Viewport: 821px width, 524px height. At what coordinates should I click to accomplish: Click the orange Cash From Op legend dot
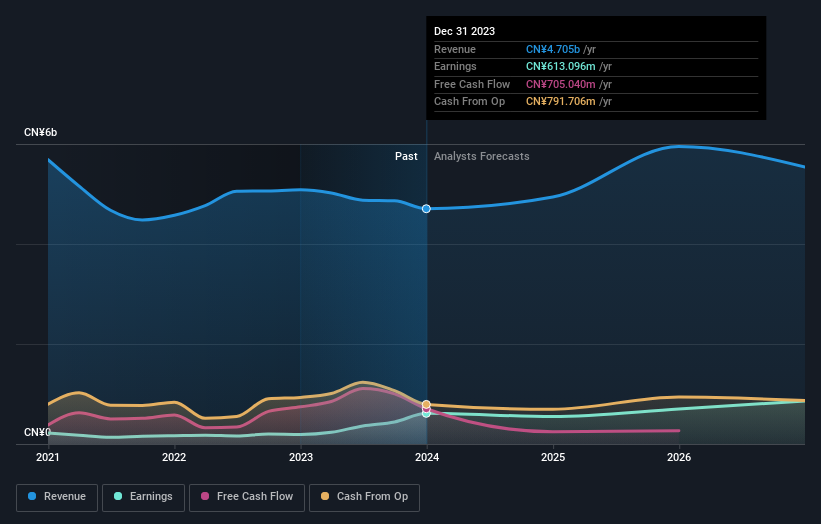(x=325, y=496)
